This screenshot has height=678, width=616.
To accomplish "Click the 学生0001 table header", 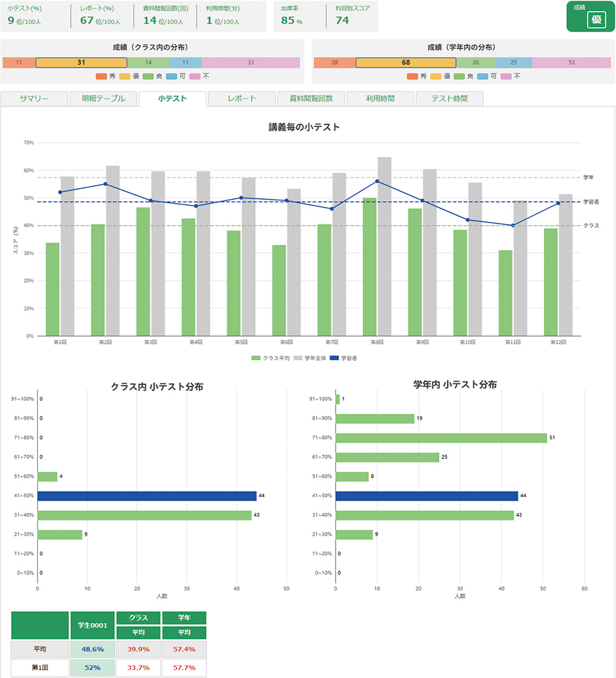I will click(x=92, y=626).
